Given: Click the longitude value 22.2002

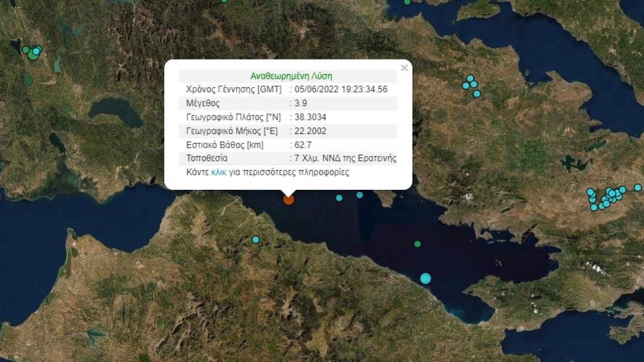Looking at the screenshot, I should [310, 131].
